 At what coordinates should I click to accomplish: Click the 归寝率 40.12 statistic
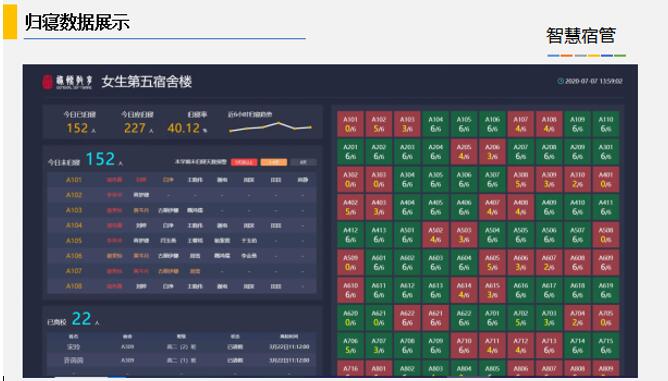point(187,123)
